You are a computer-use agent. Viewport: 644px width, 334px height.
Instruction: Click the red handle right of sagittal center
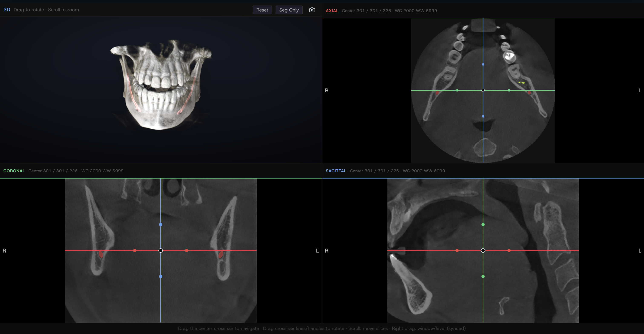tap(509, 250)
